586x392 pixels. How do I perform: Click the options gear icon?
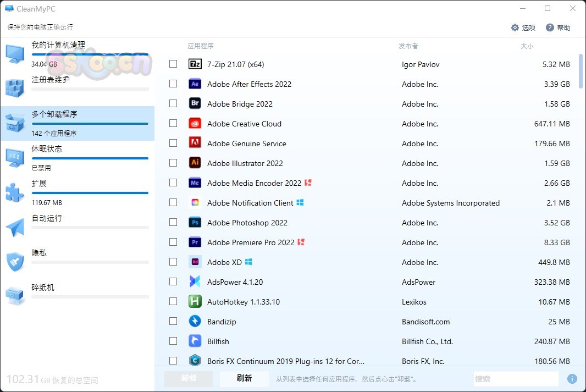[x=515, y=27]
